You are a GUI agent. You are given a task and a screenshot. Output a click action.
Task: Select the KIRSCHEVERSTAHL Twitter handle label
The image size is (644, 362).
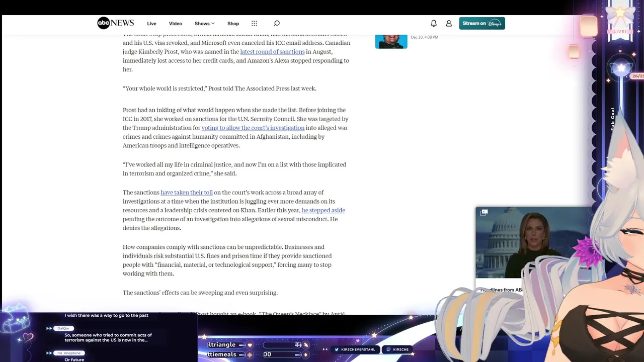(358, 349)
